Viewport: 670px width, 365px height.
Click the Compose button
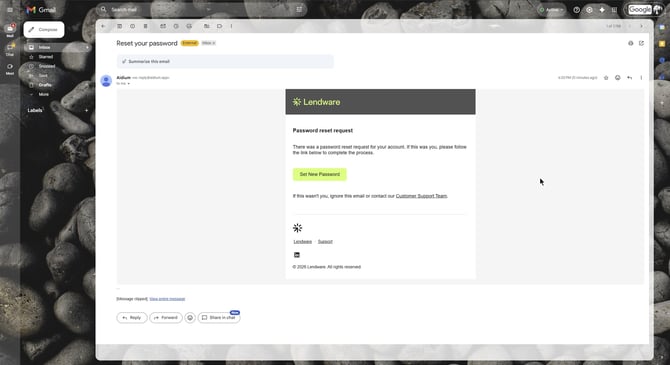(44, 29)
